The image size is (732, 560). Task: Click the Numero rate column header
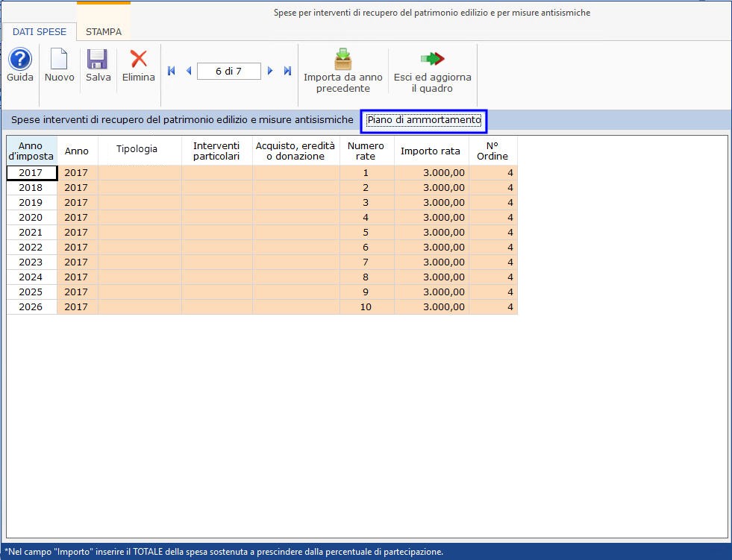[x=366, y=151]
